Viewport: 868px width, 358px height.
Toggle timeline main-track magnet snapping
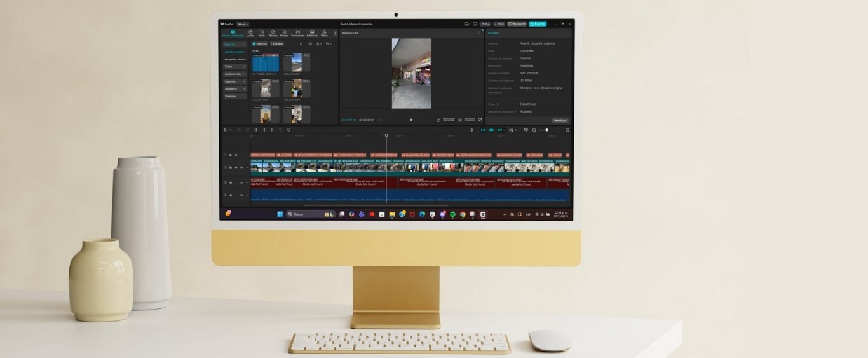pyautogui.click(x=483, y=130)
